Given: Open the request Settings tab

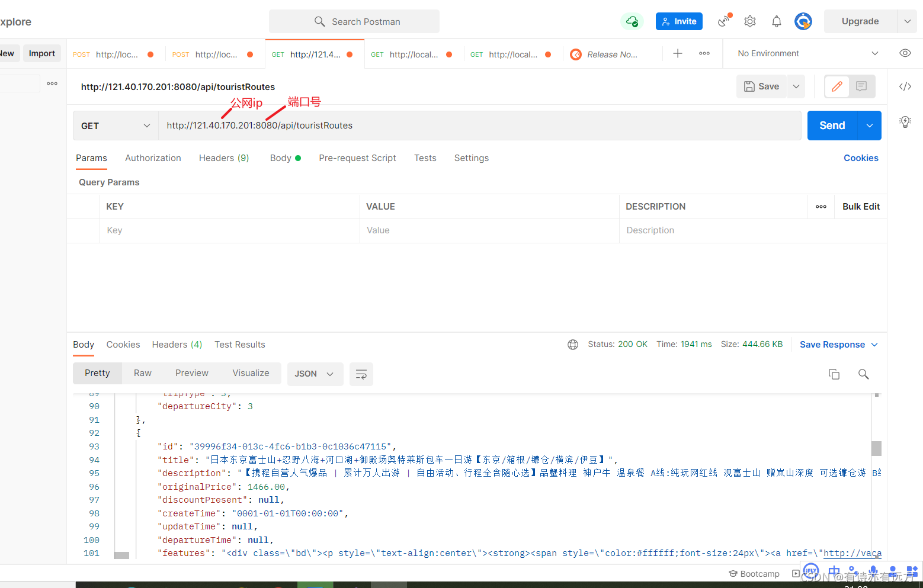Looking at the screenshot, I should click(472, 158).
